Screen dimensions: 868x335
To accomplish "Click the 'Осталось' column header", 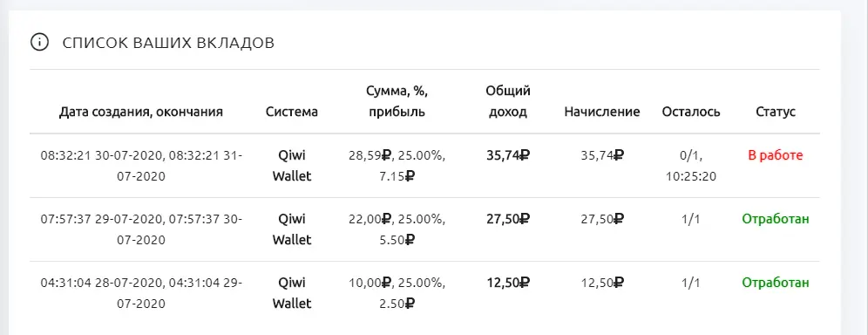I will pyautogui.click(x=691, y=112).
